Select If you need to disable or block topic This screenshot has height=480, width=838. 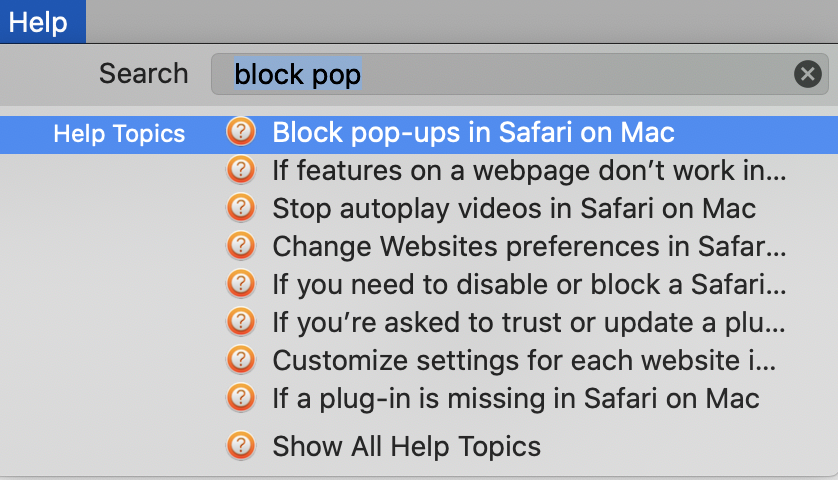pyautogui.click(x=529, y=284)
